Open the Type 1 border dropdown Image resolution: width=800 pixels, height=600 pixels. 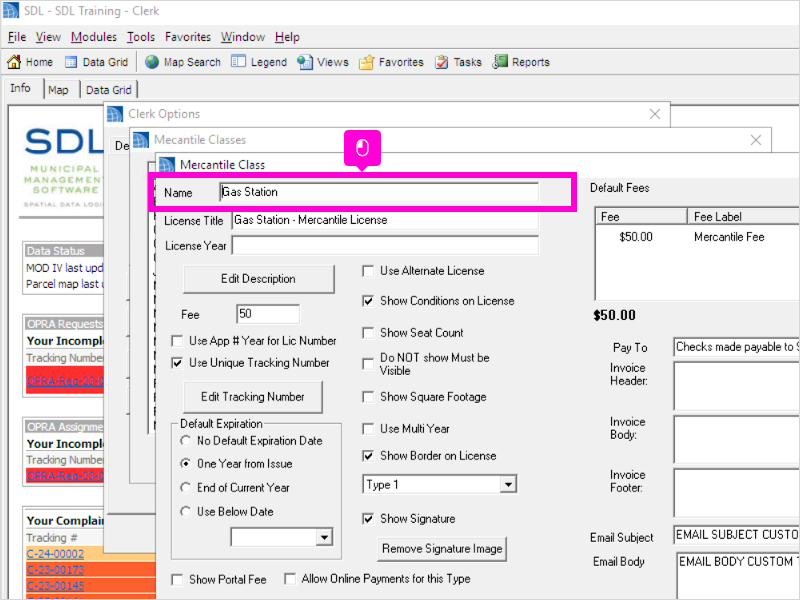pyautogui.click(x=508, y=485)
